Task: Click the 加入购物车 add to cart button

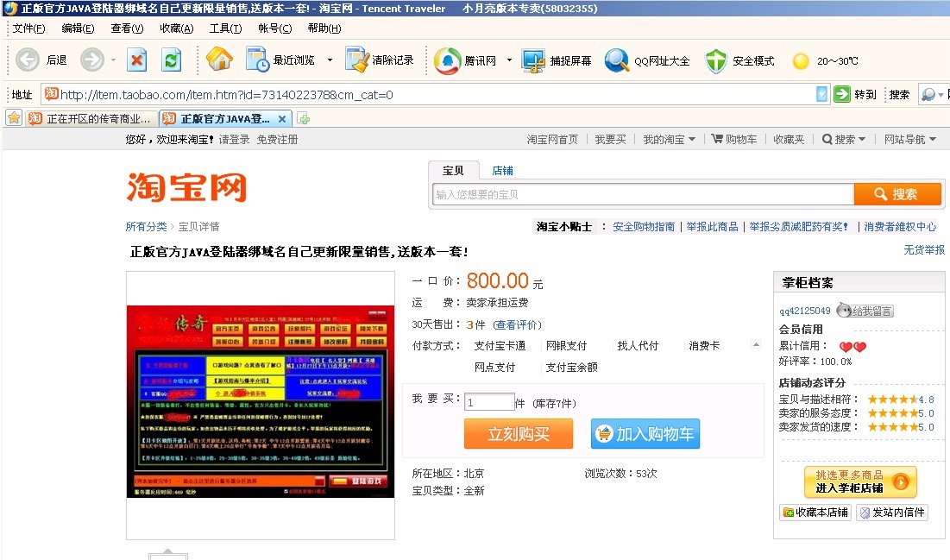Action: coord(645,434)
